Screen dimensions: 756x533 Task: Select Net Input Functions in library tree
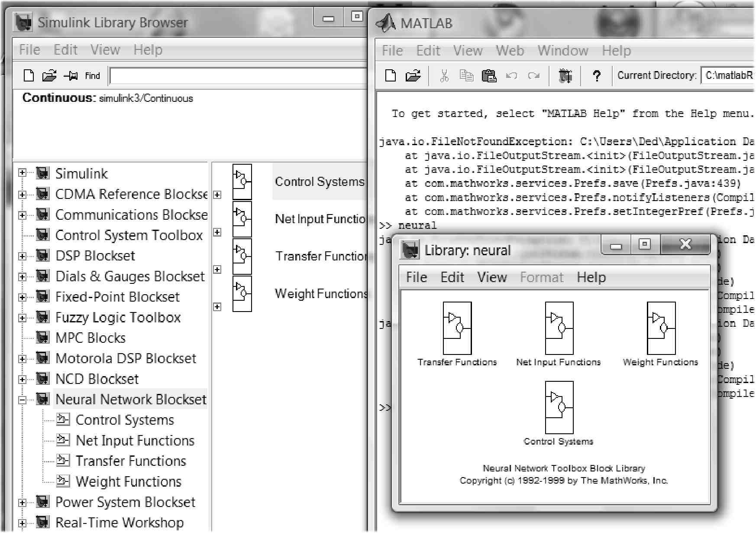pos(135,441)
